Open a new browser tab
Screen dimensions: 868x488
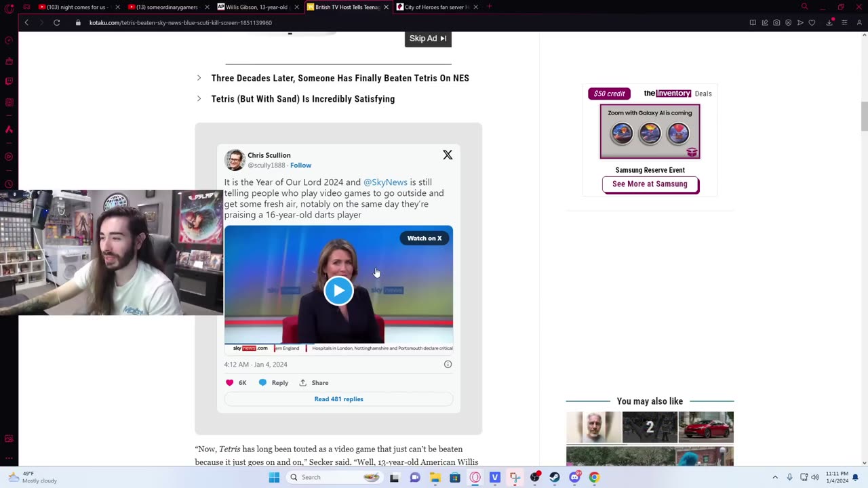490,7
